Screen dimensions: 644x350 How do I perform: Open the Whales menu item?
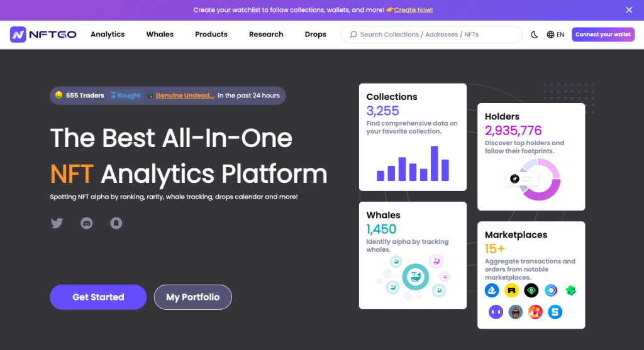pos(160,35)
